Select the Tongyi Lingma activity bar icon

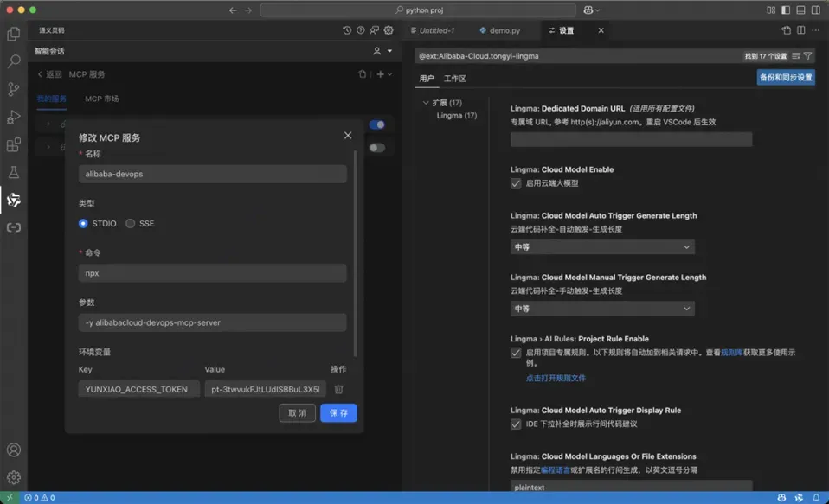[14, 200]
